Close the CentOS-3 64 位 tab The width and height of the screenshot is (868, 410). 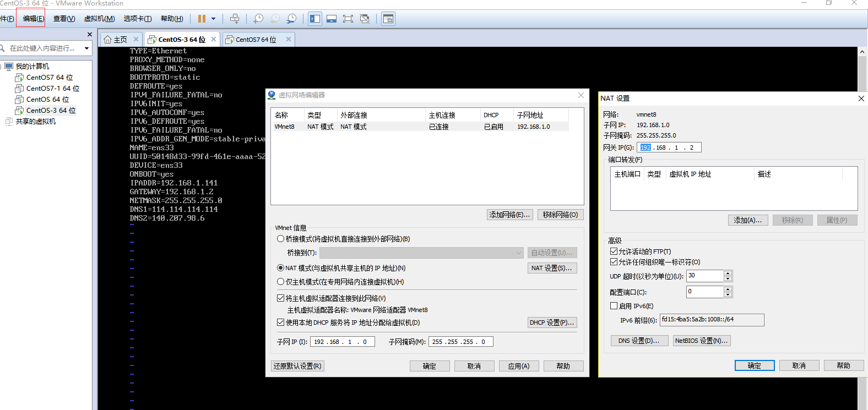[214, 39]
